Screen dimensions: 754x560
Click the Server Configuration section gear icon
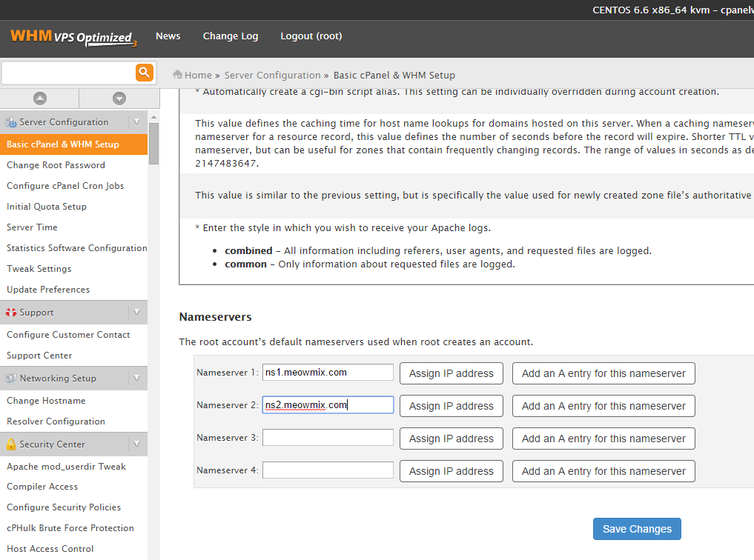11,122
